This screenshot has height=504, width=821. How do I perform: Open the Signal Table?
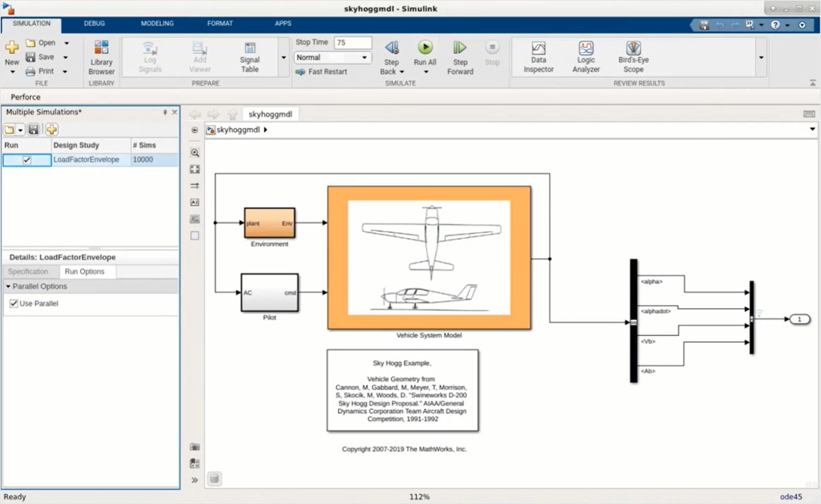(250, 57)
